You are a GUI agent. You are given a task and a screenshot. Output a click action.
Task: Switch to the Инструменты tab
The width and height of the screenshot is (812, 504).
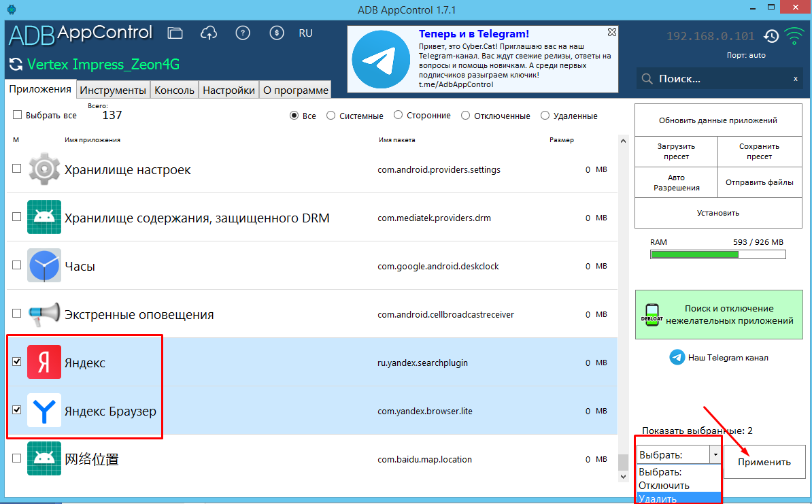coord(113,90)
